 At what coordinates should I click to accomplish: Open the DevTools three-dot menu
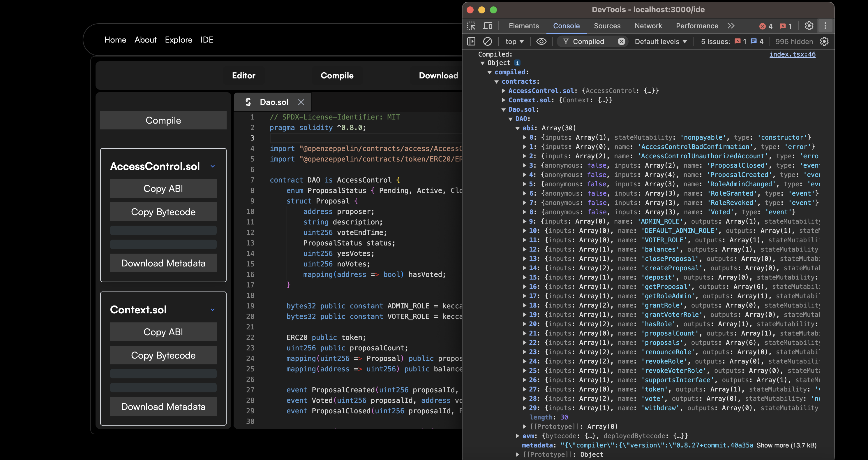click(825, 26)
